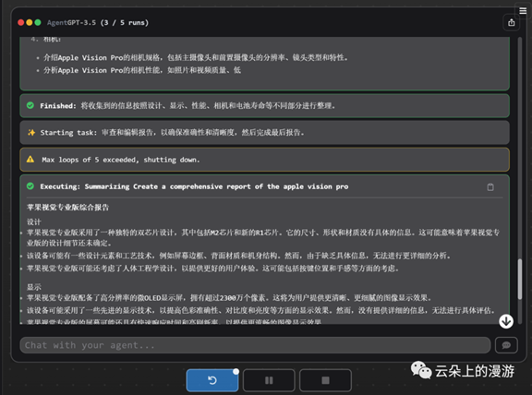Screen dimensions: 532x395
Task: Jump to bottom with down-arrow button
Action: coord(506,321)
